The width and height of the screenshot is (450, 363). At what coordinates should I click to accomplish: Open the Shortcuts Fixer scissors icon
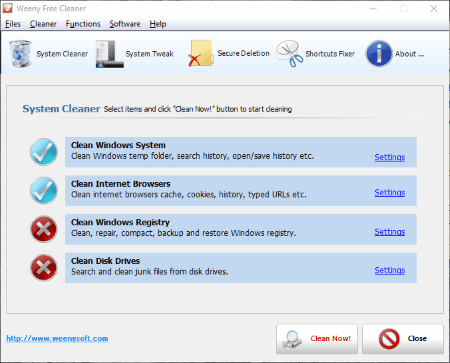tap(289, 54)
